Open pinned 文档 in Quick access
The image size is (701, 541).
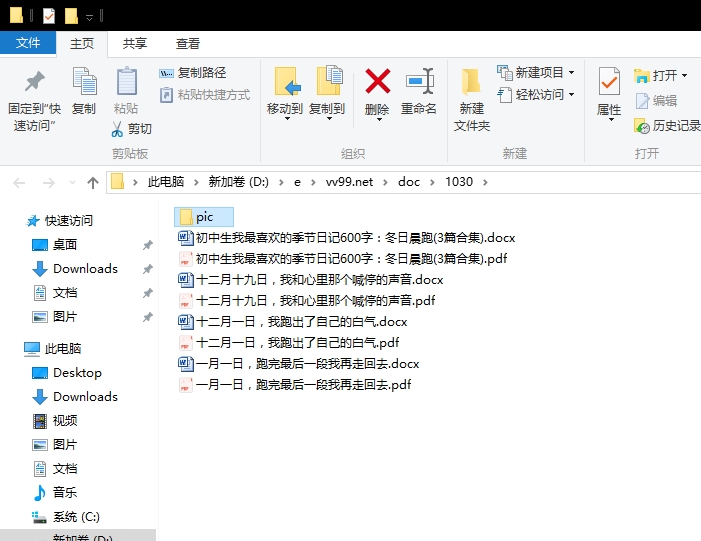pyautogui.click(x=55, y=293)
